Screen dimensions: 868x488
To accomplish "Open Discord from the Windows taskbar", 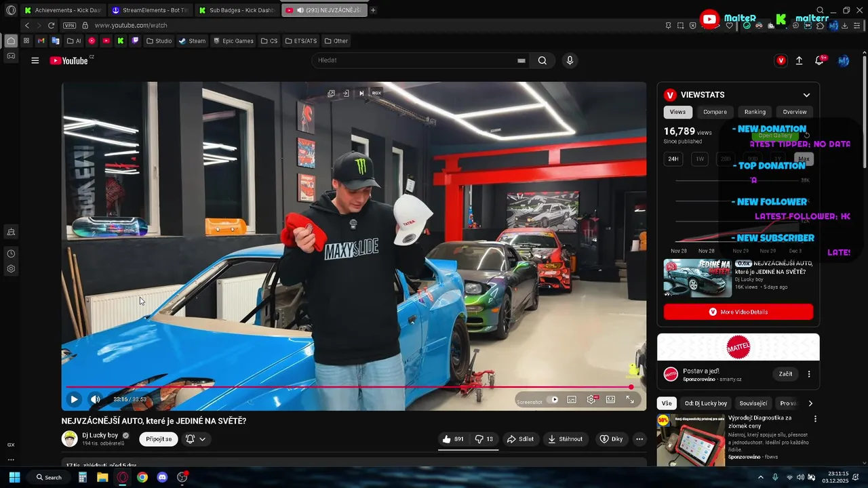I will click(x=162, y=477).
